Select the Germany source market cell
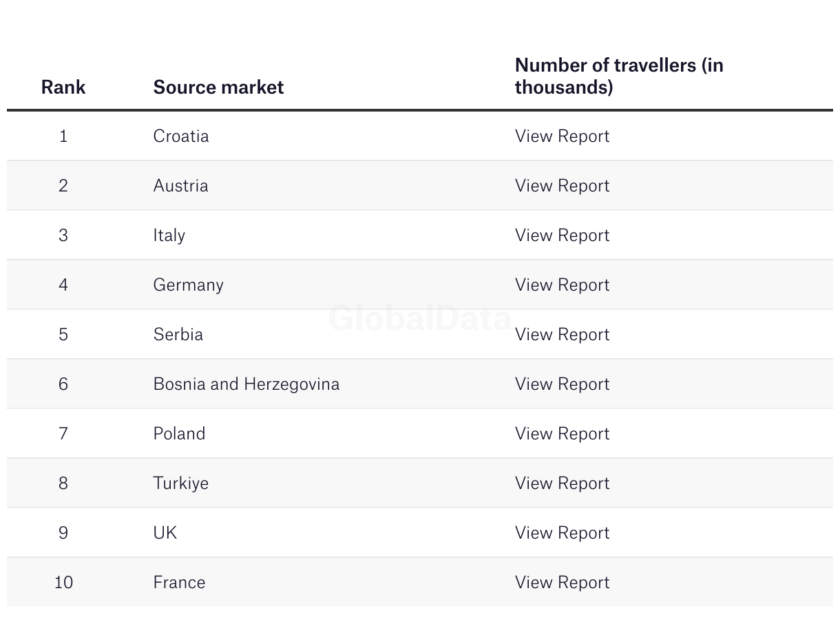This screenshot has width=840, height=635. click(x=188, y=285)
